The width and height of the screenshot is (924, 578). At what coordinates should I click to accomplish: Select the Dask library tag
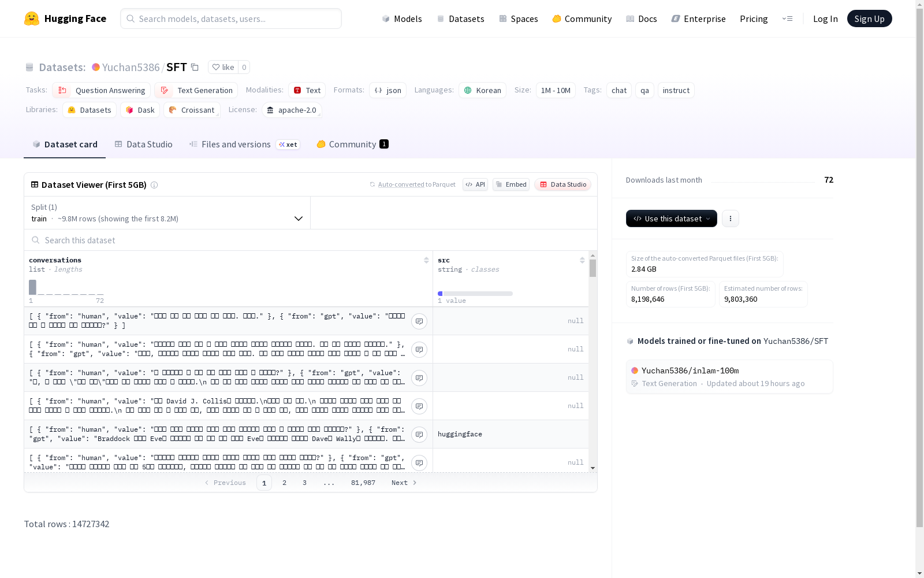point(140,110)
